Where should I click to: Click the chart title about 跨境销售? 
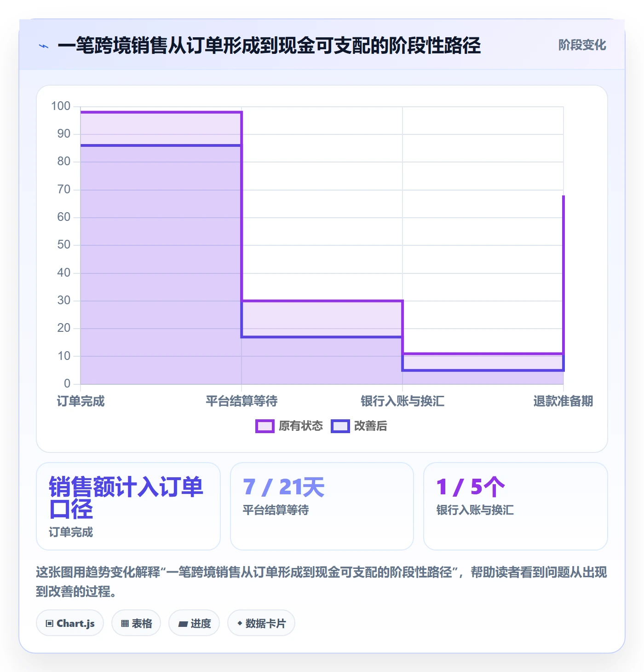(x=269, y=46)
